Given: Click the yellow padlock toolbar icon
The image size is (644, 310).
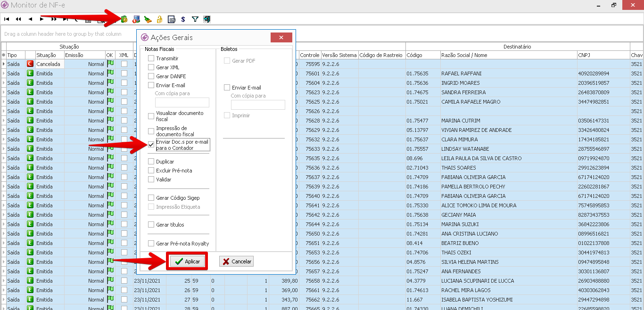Looking at the screenshot, I should tap(160, 19).
